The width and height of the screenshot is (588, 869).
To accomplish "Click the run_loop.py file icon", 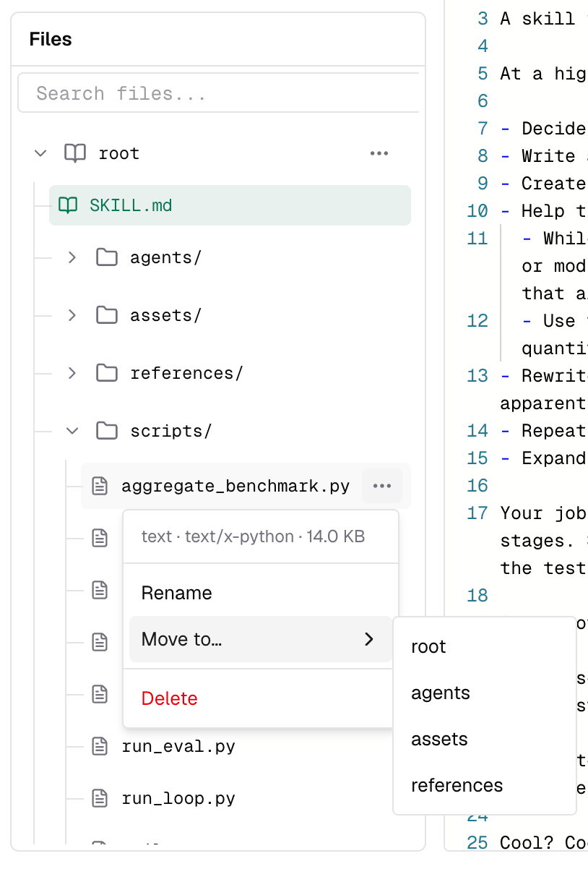I will point(100,798).
